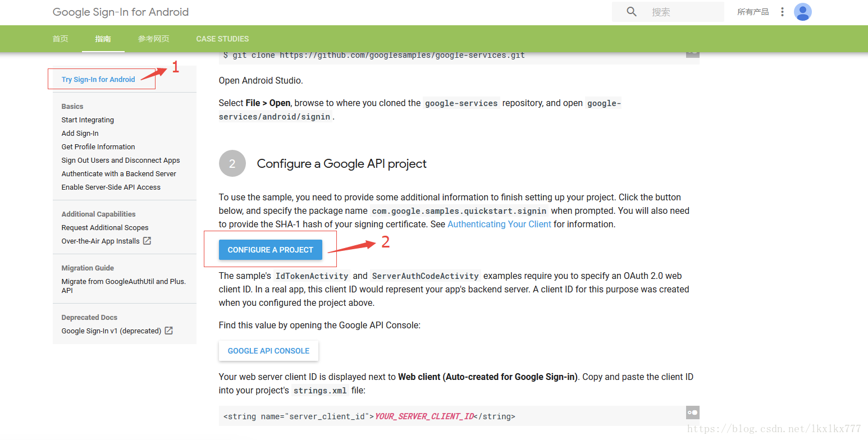Click the GOOGLE API CONSOLE button
This screenshot has height=440, width=868.
[x=268, y=351]
